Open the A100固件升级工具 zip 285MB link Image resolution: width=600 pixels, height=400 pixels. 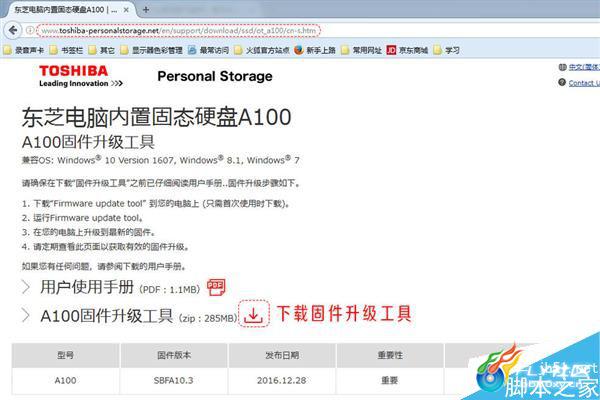pos(139,316)
